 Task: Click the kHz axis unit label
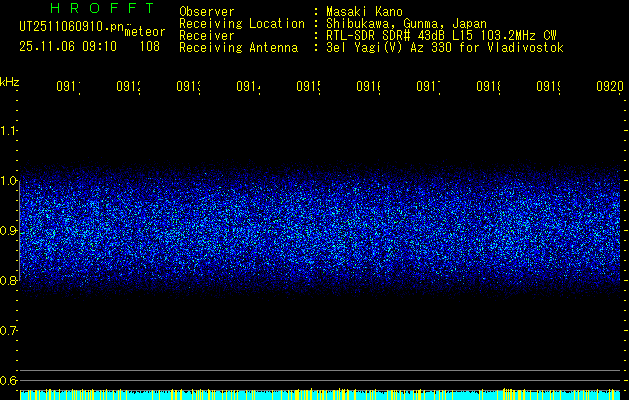tap(10, 82)
